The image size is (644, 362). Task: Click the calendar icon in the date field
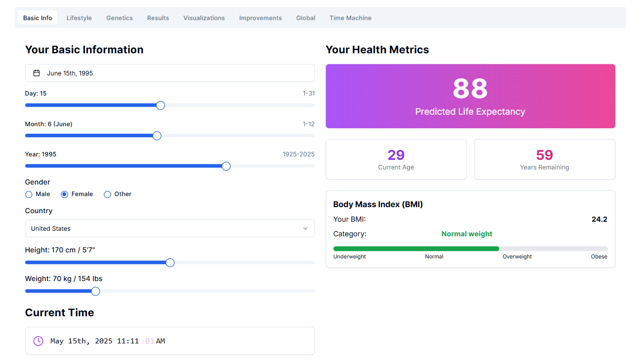(36, 72)
